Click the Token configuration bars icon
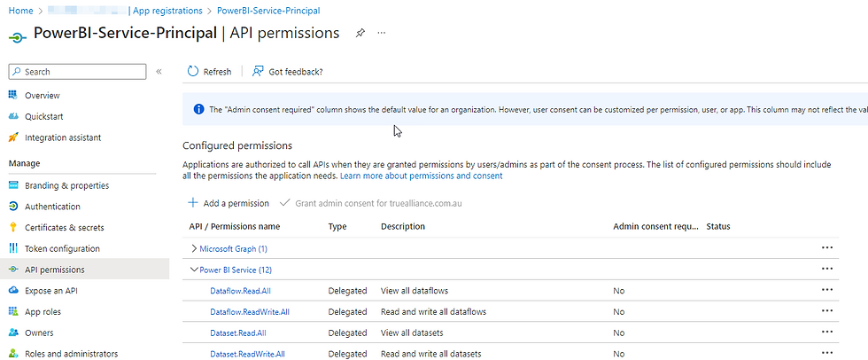 pyautogui.click(x=14, y=248)
